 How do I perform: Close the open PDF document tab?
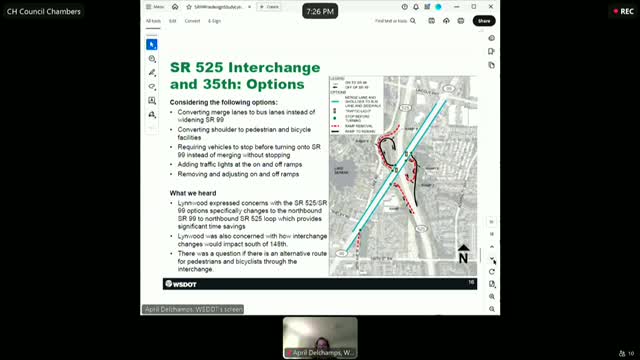[249, 7]
